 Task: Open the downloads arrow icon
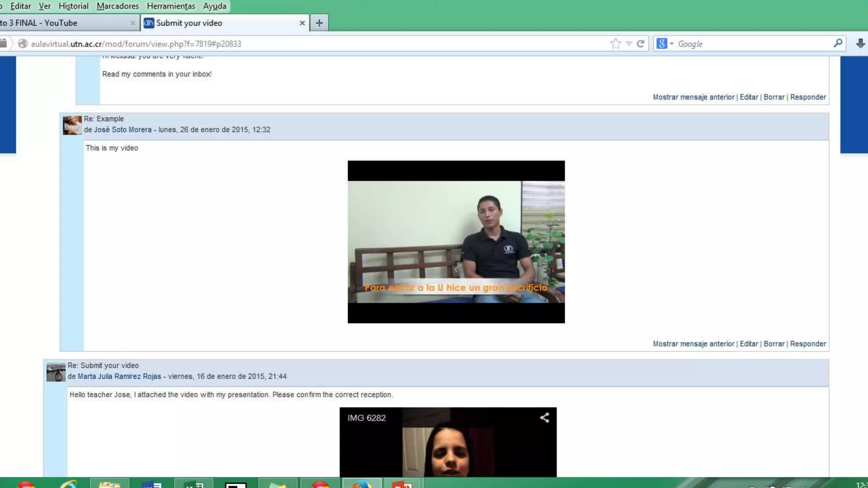860,43
